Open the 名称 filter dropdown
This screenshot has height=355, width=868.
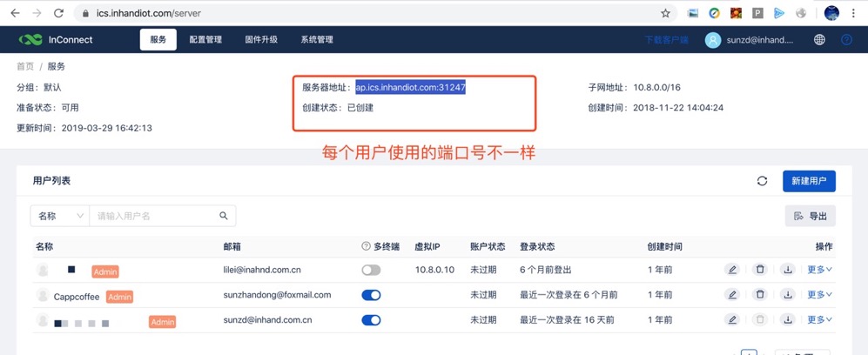(60, 216)
